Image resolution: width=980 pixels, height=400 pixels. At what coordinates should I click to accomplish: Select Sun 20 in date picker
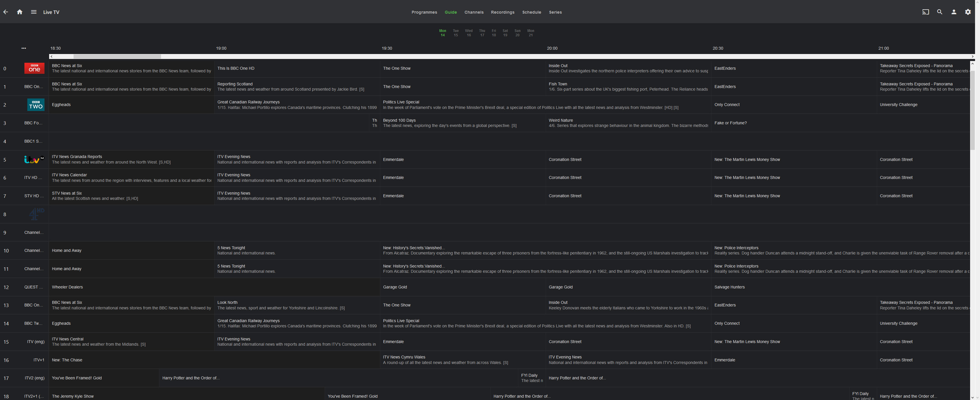[517, 33]
